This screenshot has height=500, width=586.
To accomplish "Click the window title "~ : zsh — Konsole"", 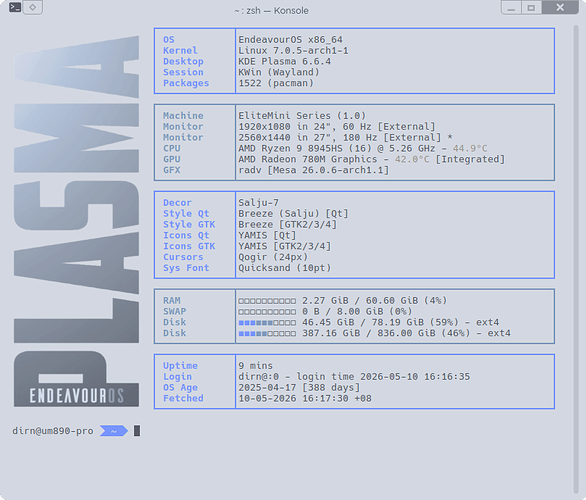I will click(x=272, y=10).
